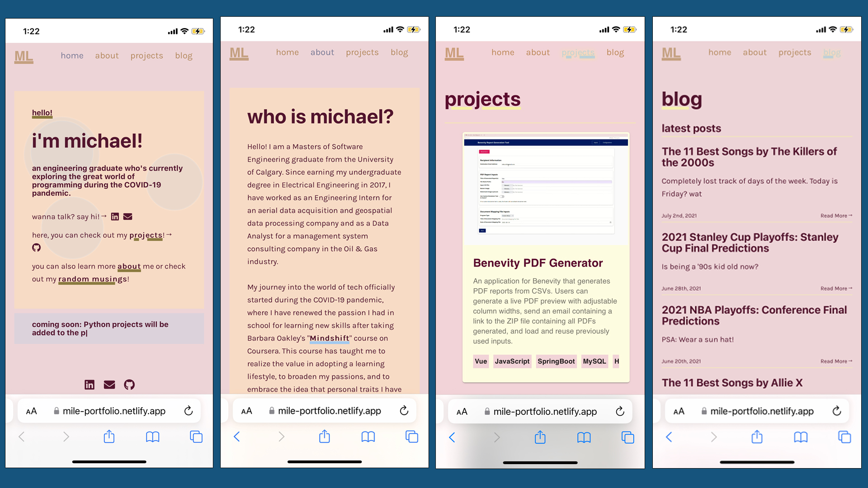Click the GitHub icon in footer
868x488 pixels.
coord(129,385)
